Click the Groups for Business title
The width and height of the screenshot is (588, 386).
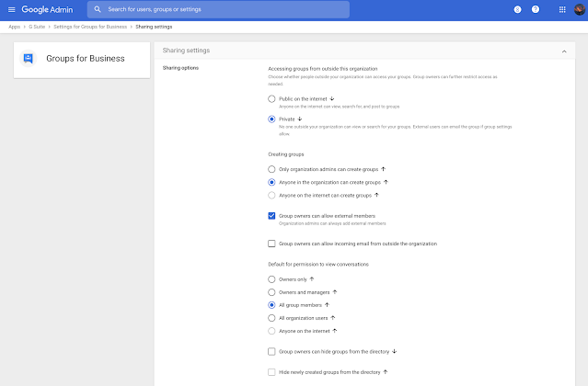pyautogui.click(x=86, y=59)
